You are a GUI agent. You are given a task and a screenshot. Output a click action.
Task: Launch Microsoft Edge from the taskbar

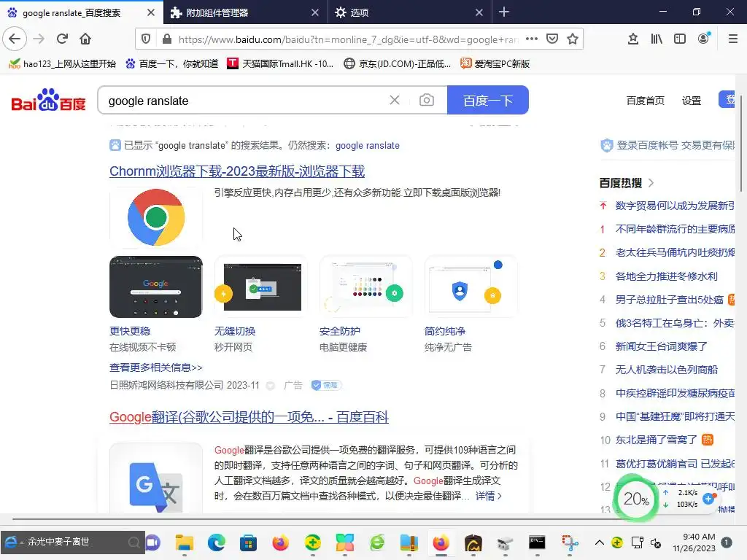[x=216, y=542]
